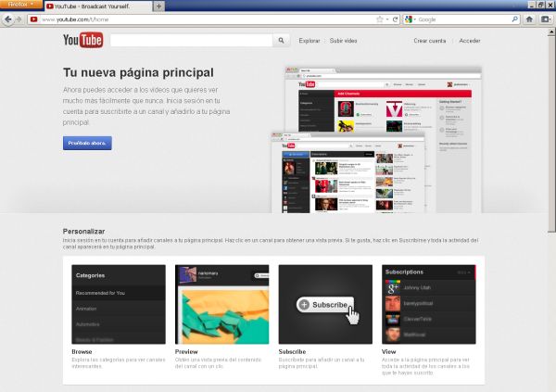Select the YouTube - Broadcast Yourself tab
The image size is (556, 392).
(x=98, y=6)
